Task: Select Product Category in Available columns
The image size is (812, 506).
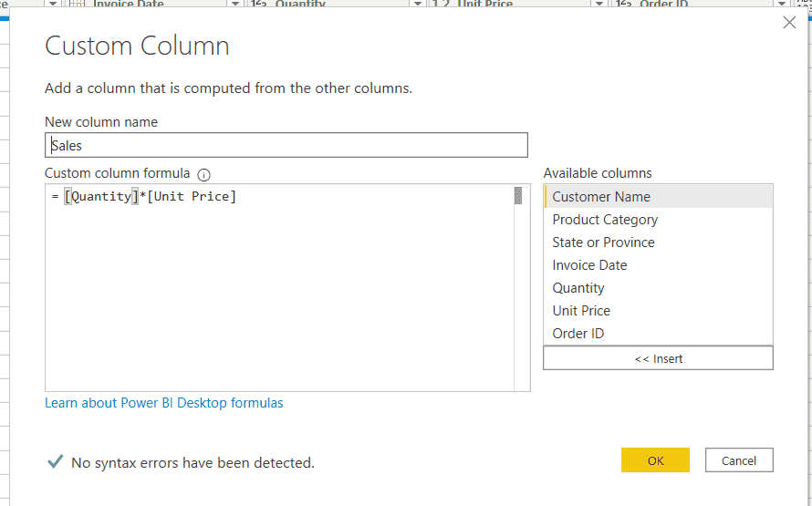Action: pyautogui.click(x=658, y=220)
